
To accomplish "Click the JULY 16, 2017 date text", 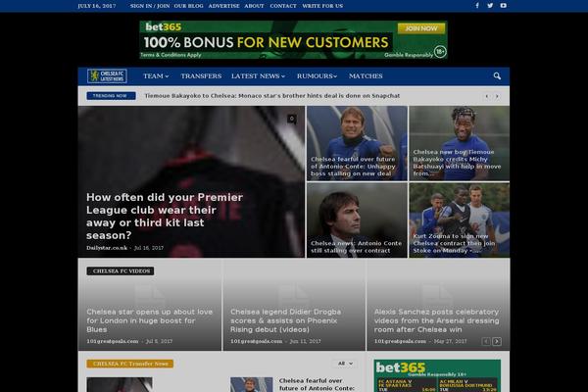I will (x=97, y=6).
